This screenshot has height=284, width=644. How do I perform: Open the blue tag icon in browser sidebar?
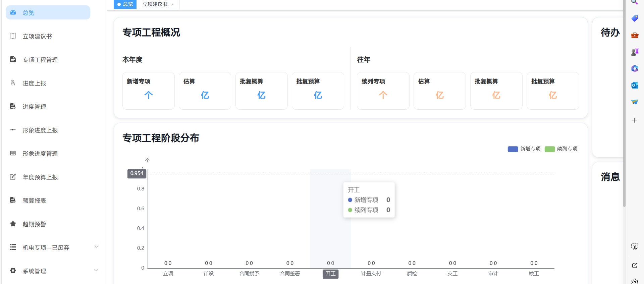(635, 18)
